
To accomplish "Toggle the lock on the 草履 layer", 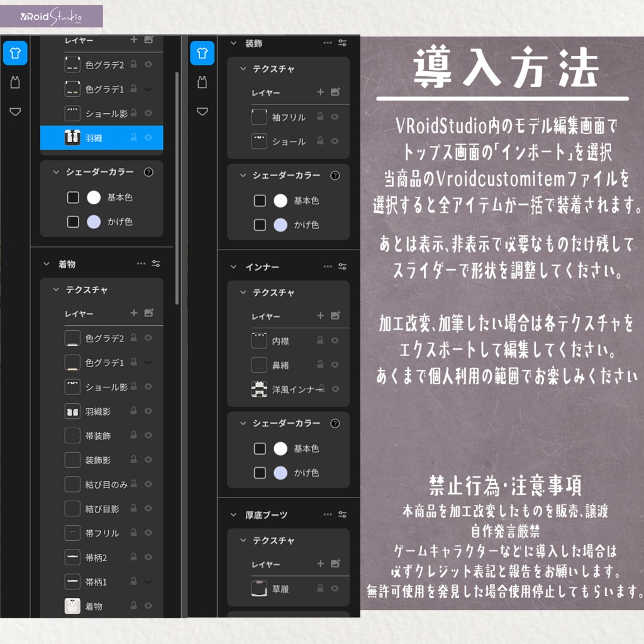I will point(320,588).
